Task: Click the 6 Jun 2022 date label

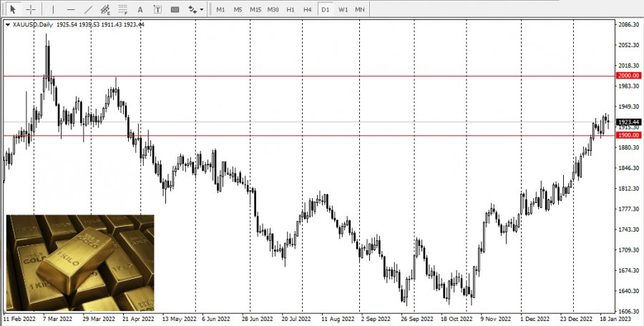Action: (215, 319)
